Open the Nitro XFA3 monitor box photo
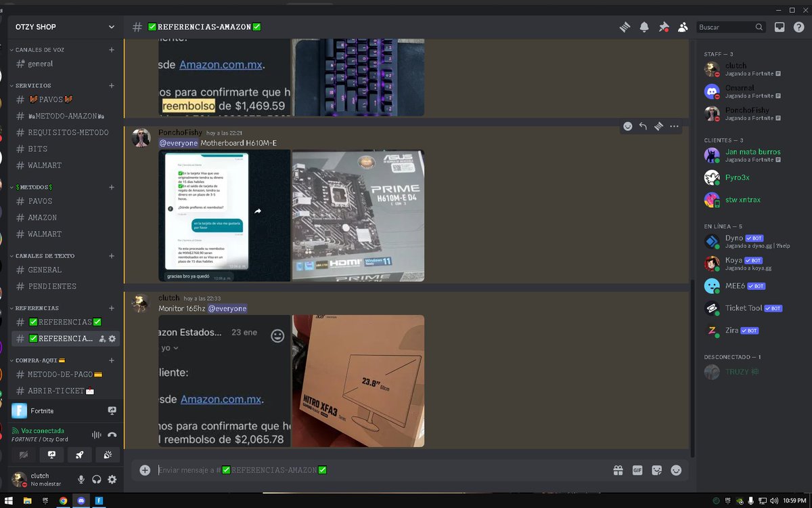 pyautogui.click(x=358, y=381)
